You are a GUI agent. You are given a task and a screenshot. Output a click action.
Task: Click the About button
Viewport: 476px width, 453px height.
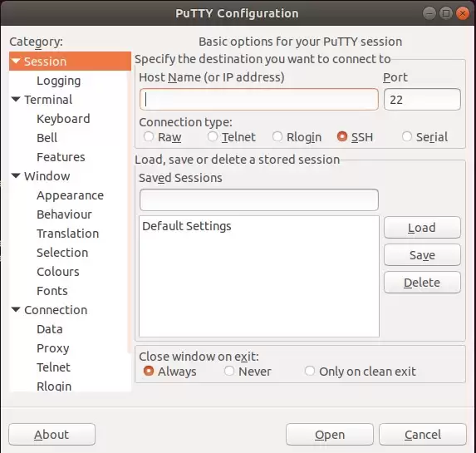[x=52, y=435]
